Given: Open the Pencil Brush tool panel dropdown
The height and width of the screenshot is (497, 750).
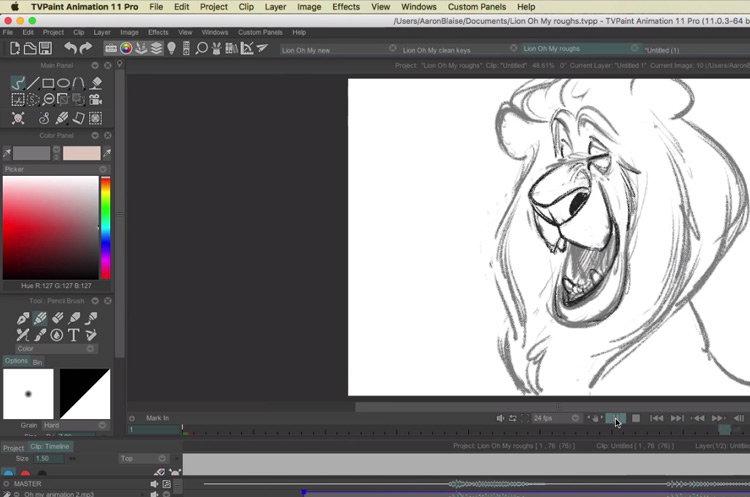Looking at the screenshot, I should click(95, 301).
